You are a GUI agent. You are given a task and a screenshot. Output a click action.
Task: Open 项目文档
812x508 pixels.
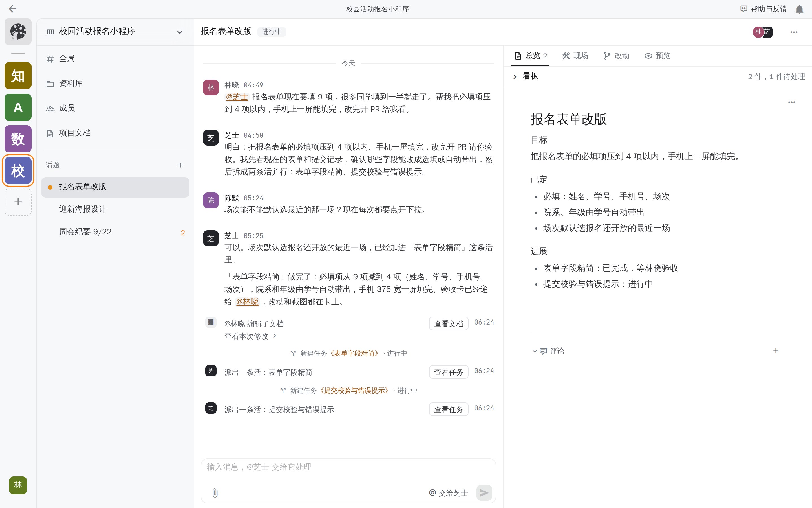[115, 133]
